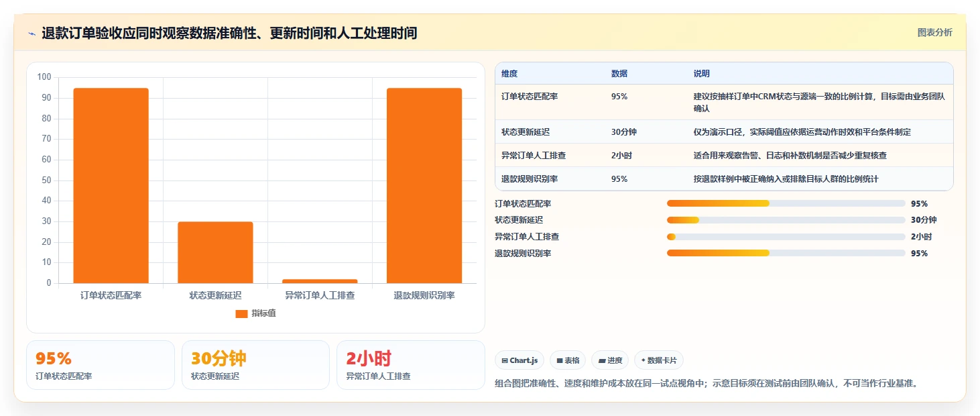Viewport: 980px width, 416px height.
Task: Click 状态更新延迟 table row cell
Action: 526,132
